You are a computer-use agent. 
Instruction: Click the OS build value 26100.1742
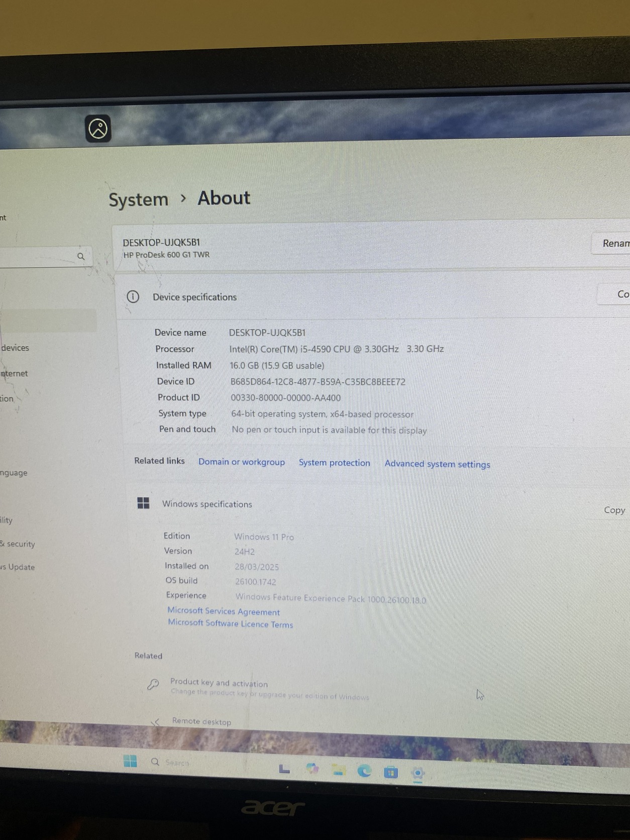pyautogui.click(x=256, y=582)
